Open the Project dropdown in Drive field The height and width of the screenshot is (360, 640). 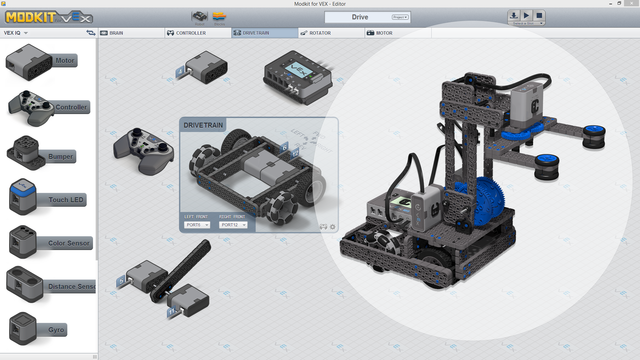pyautogui.click(x=400, y=17)
